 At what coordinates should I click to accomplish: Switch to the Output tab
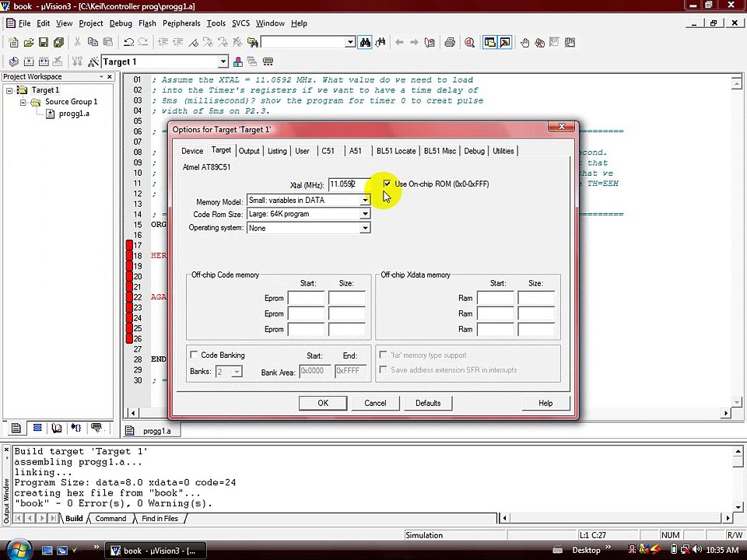point(249,151)
